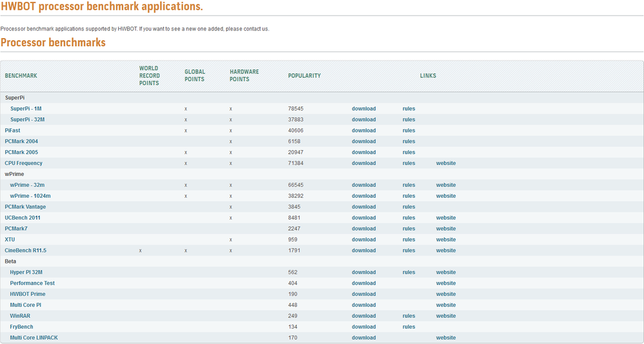View rules for Hyper PI 32M
The image size is (644, 344).
point(409,272)
